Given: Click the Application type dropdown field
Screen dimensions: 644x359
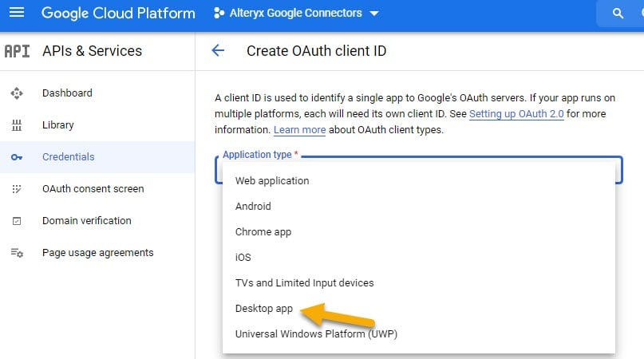Looking at the screenshot, I should pos(419,170).
